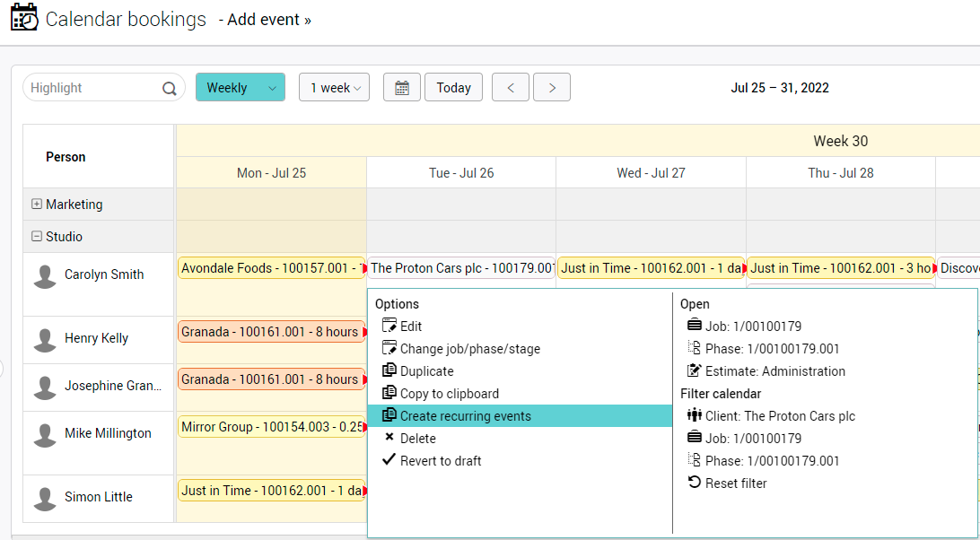This screenshot has height=540, width=980.
Task: Open the Weekly view dropdown
Action: pyautogui.click(x=240, y=88)
